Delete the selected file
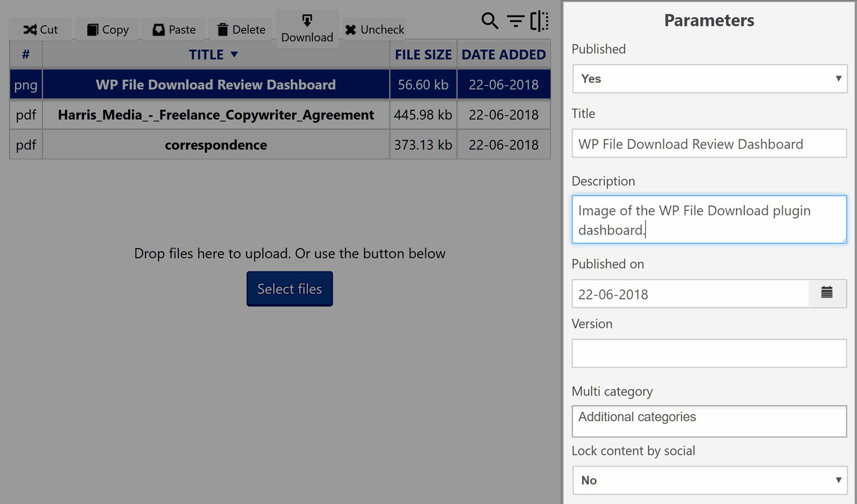 point(242,29)
